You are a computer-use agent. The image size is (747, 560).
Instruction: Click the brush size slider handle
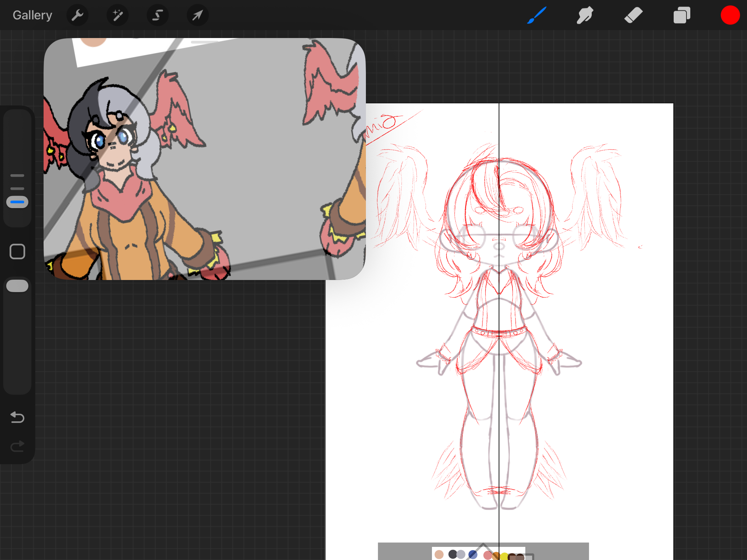(x=17, y=202)
